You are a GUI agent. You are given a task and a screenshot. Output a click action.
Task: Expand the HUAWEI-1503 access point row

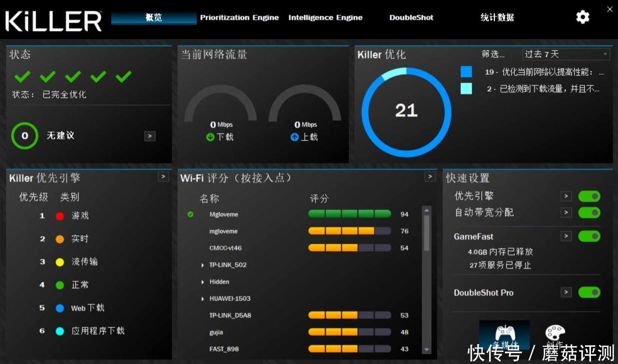click(203, 299)
